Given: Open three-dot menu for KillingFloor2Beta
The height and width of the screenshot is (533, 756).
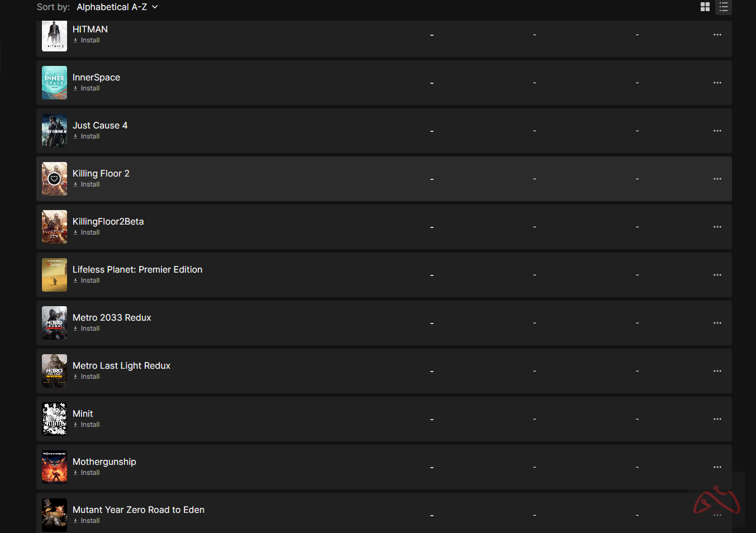Looking at the screenshot, I should pyautogui.click(x=717, y=227).
